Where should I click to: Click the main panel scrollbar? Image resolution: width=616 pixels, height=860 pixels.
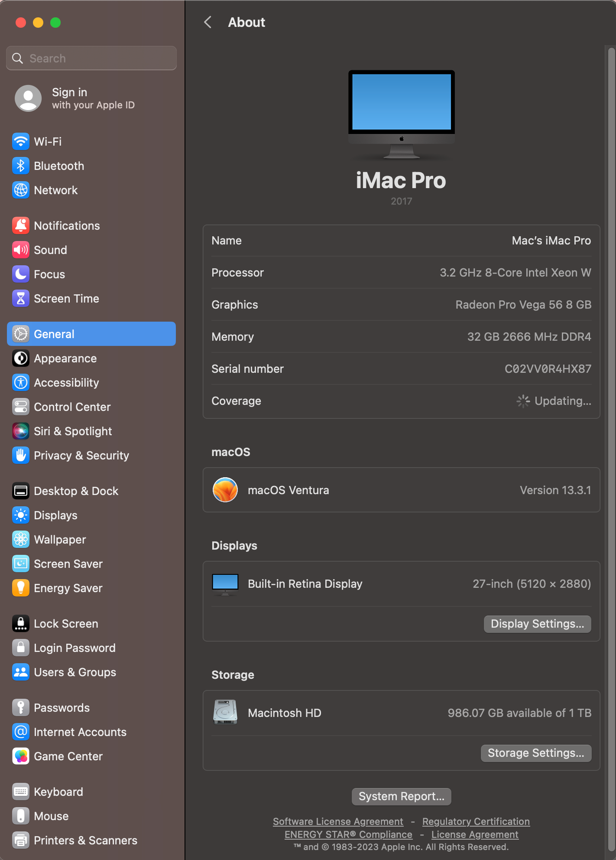click(611, 449)
